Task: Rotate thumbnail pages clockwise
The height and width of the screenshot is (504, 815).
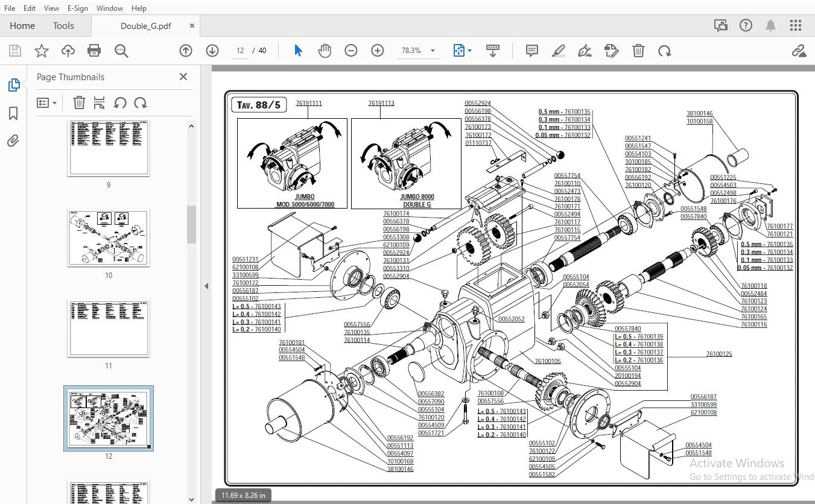Action: click(x=141, y=102)
